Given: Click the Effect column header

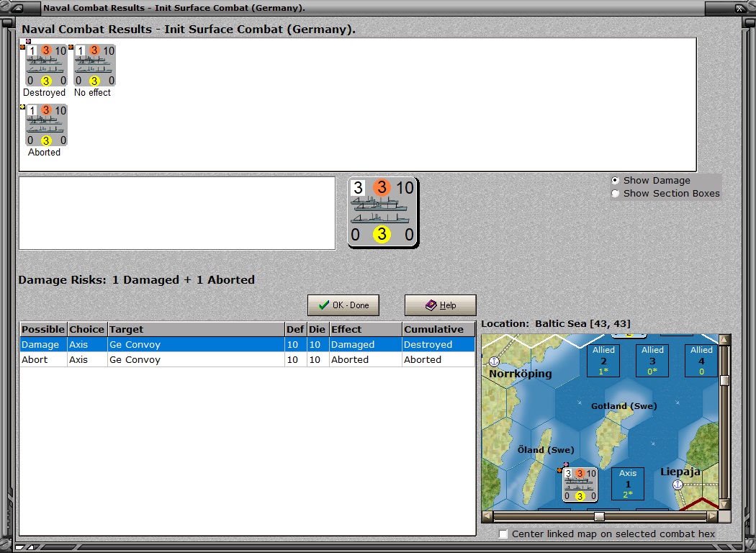Looking at the screenshot, I should pyautogui.click(x=366, y=329).
